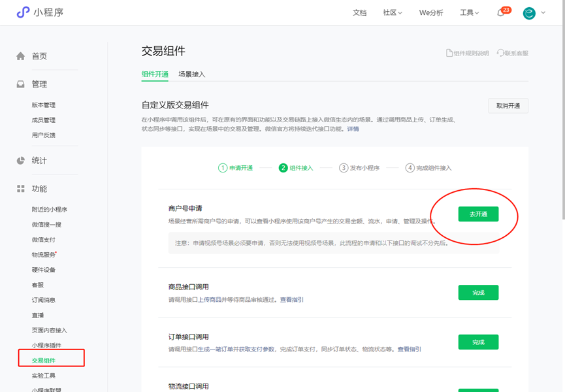Select the 组件开通 tab

coord(155,74)
